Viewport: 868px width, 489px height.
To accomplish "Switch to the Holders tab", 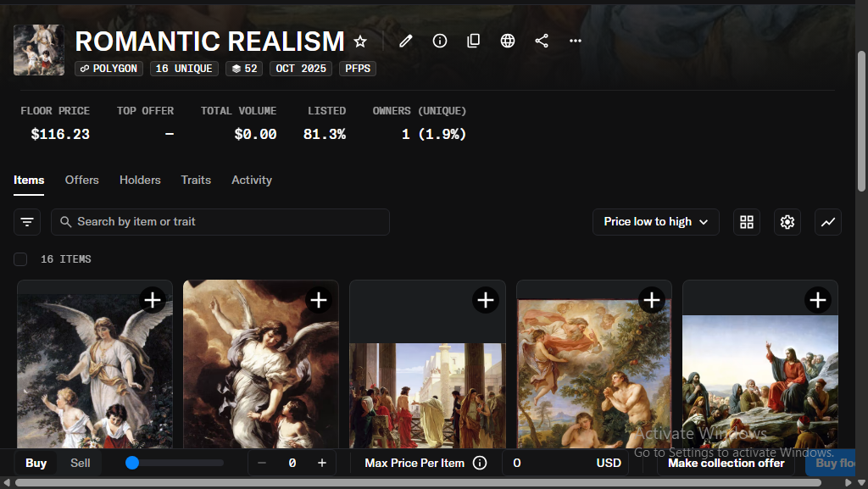I will [x=140, y=180].
